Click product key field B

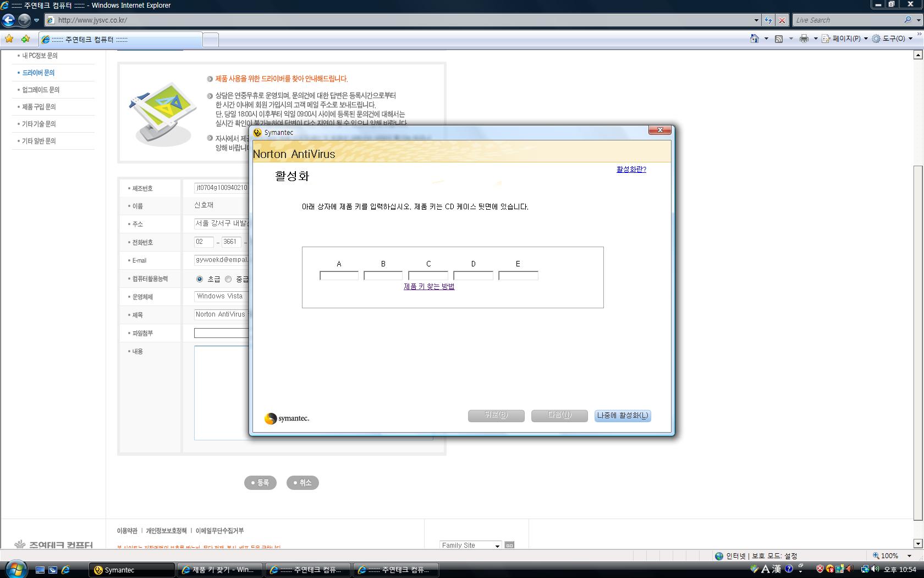coord(383,276)
